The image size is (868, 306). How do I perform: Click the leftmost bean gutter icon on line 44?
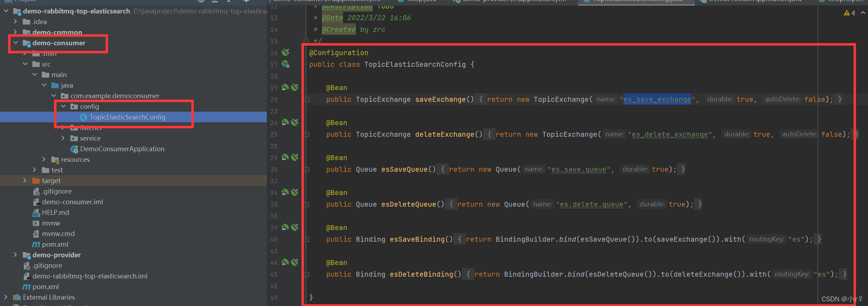point(285,262)
